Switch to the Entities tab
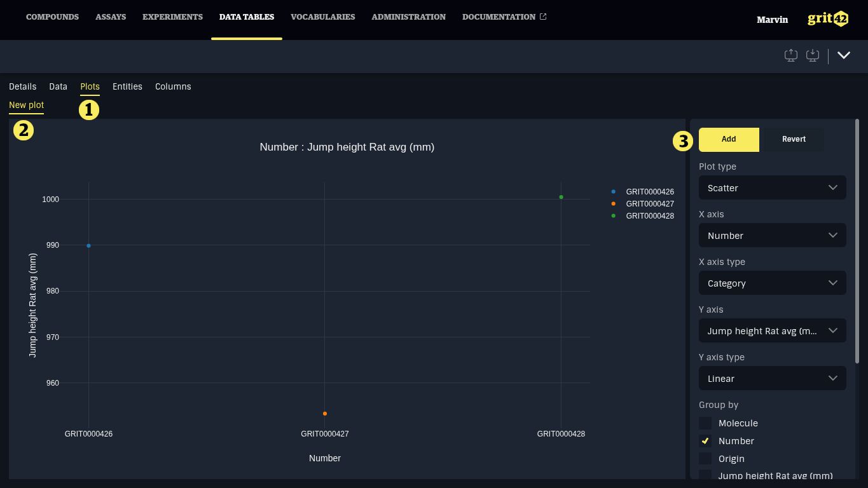The height and width of the screenshot is (488, 868). click(x=127, y=86)
